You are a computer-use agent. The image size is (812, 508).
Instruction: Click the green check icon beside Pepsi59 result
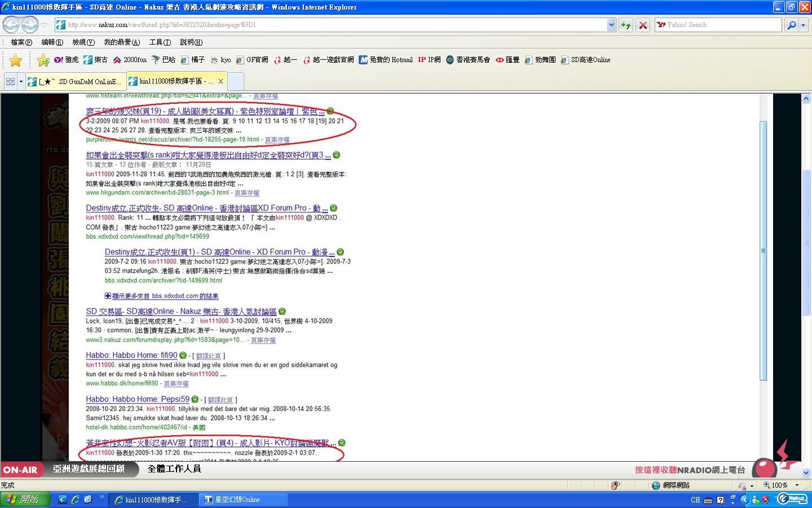(x=195, y=399)
